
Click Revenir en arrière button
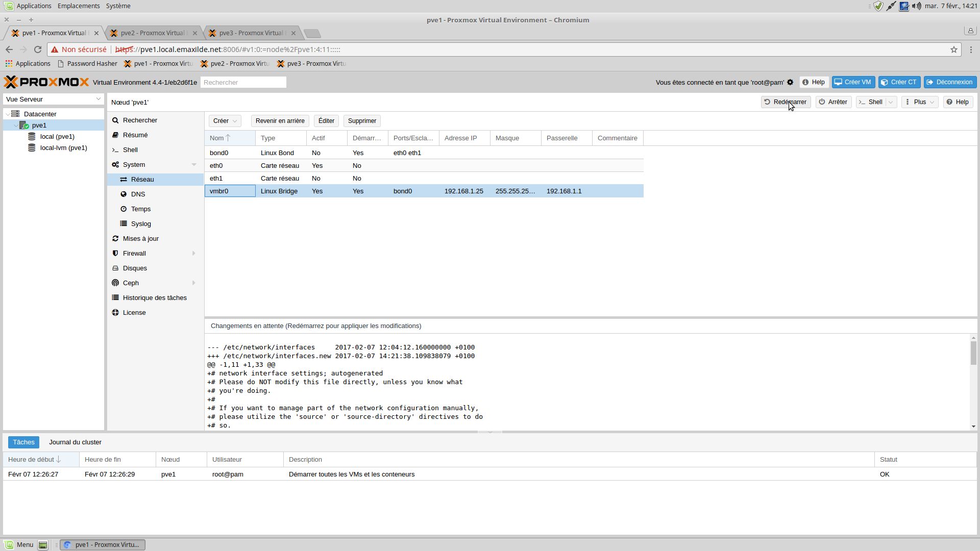tap(280, 121)
